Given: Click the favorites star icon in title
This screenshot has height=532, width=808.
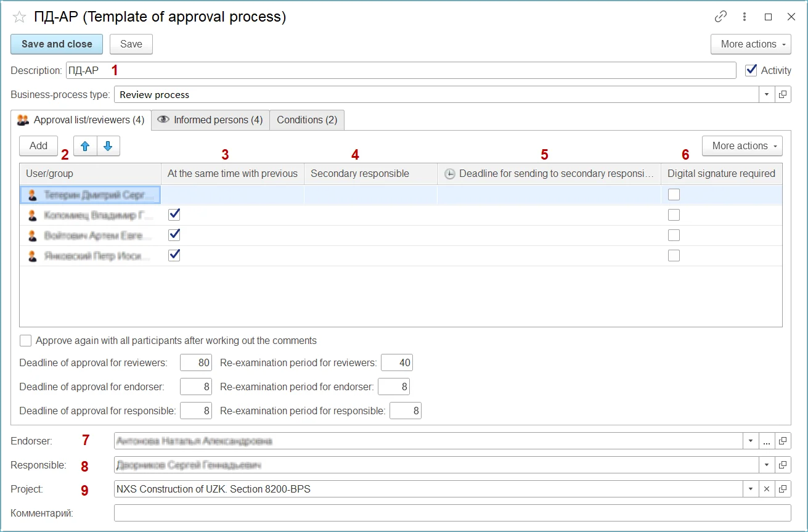Looking at the screenshot, I should [19, 17].
